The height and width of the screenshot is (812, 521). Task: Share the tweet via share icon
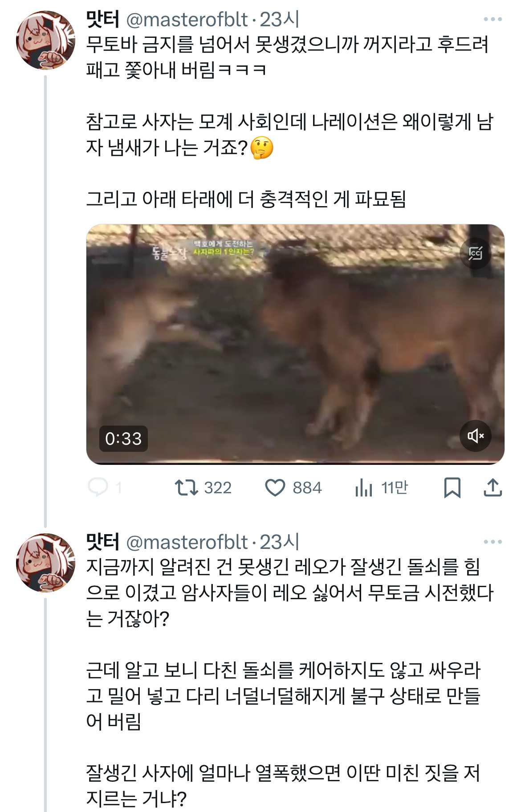493,487
